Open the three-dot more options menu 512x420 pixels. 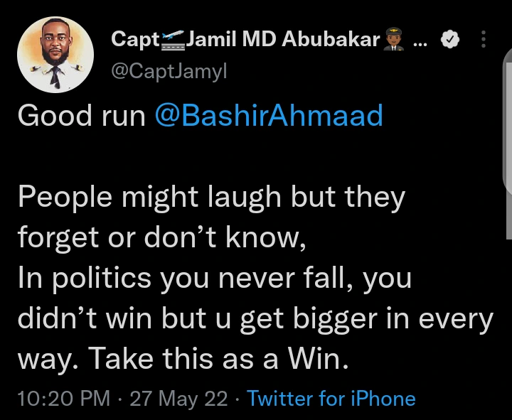click(x=484, y=40)
